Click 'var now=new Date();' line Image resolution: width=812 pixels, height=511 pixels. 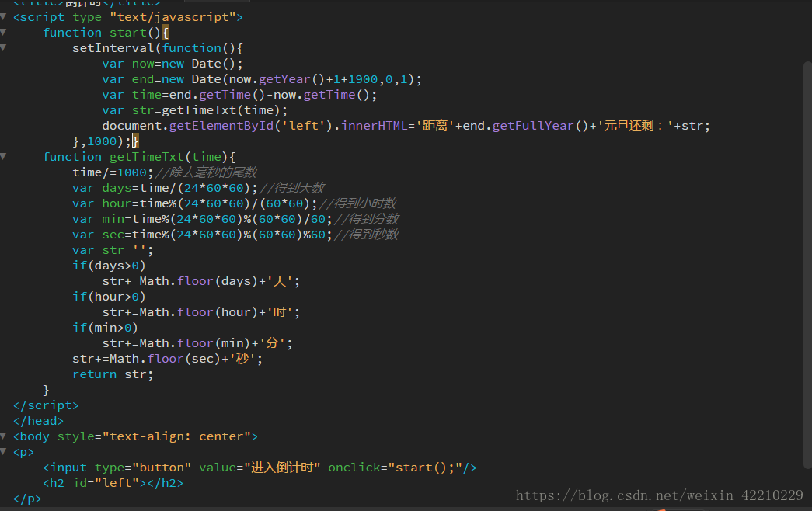pos(173,64)
